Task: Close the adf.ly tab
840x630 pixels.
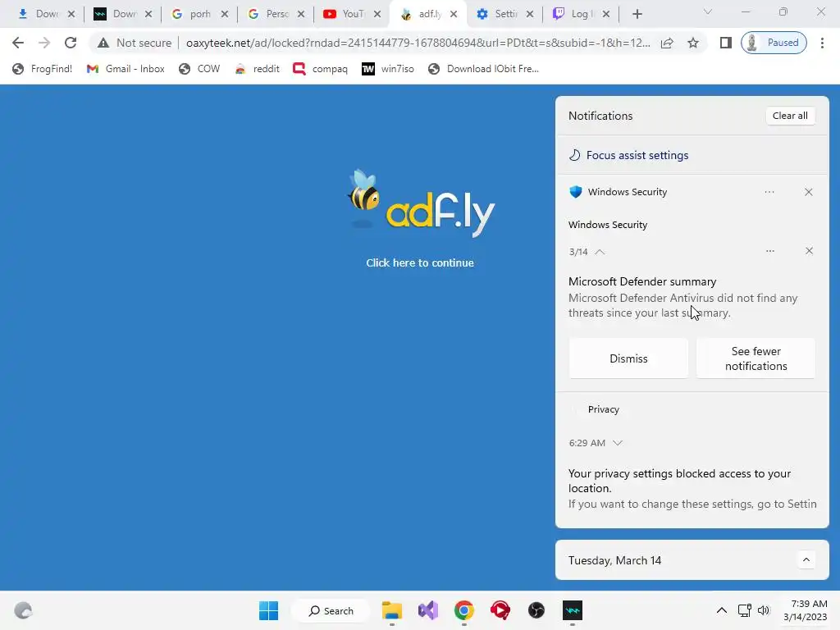Action: [x=454, y=14]
